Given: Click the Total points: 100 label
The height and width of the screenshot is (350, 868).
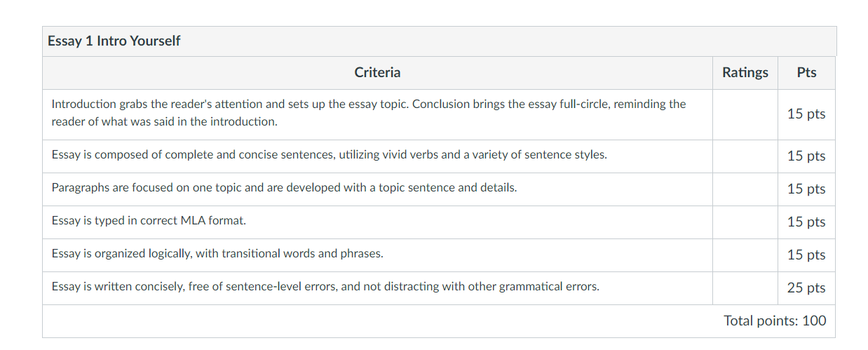Looking at the screenshot, I should [x=775, y=321].
